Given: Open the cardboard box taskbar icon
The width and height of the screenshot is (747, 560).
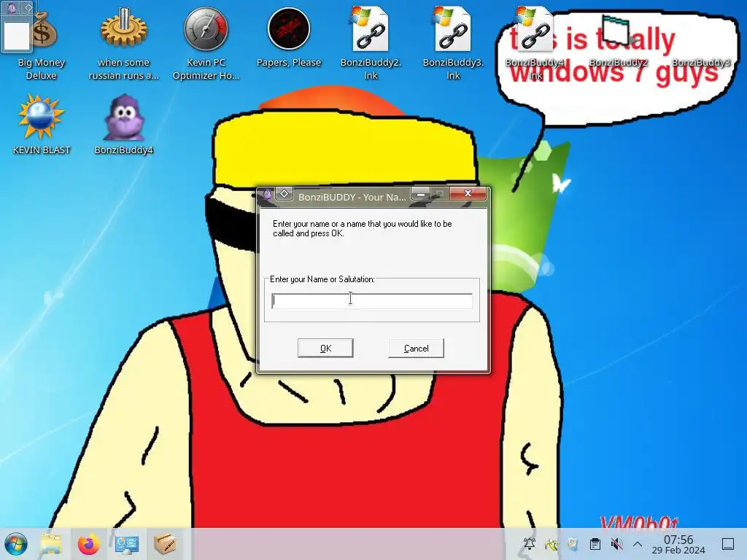Looking at the screenshot, I should click(x=165, y=544).
